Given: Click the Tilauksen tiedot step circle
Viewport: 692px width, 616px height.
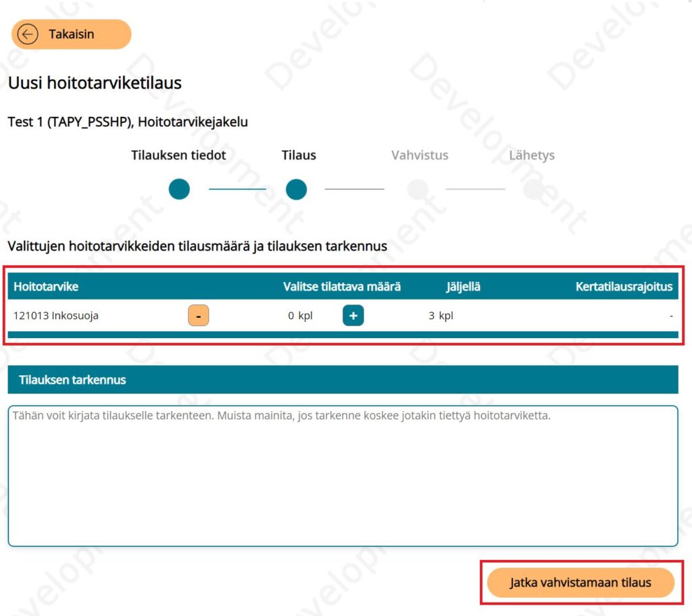Looking at the screenshot, I should click(179, 189).
